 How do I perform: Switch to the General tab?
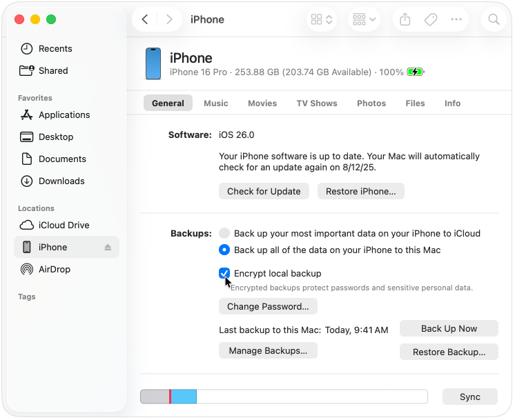coord(168,103)
